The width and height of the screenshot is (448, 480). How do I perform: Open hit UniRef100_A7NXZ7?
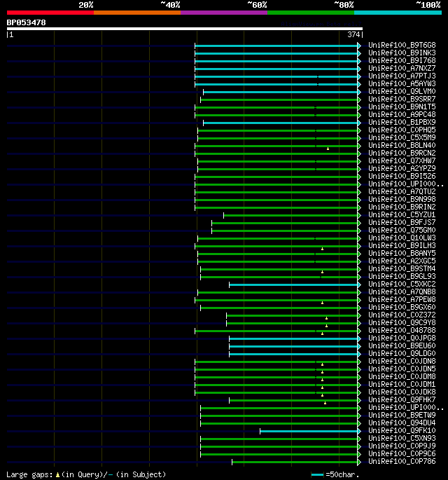(402, 68)
